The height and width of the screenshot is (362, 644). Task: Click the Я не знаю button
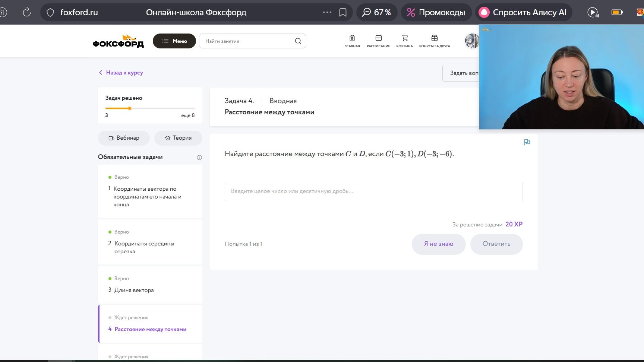tap(439, 244)
